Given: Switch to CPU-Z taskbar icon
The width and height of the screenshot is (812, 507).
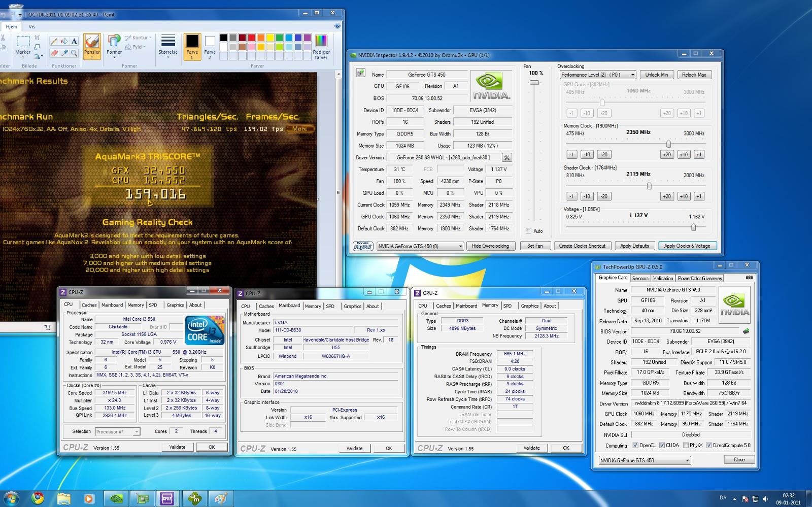Looking at the screenshot, I should click(167, 498).
